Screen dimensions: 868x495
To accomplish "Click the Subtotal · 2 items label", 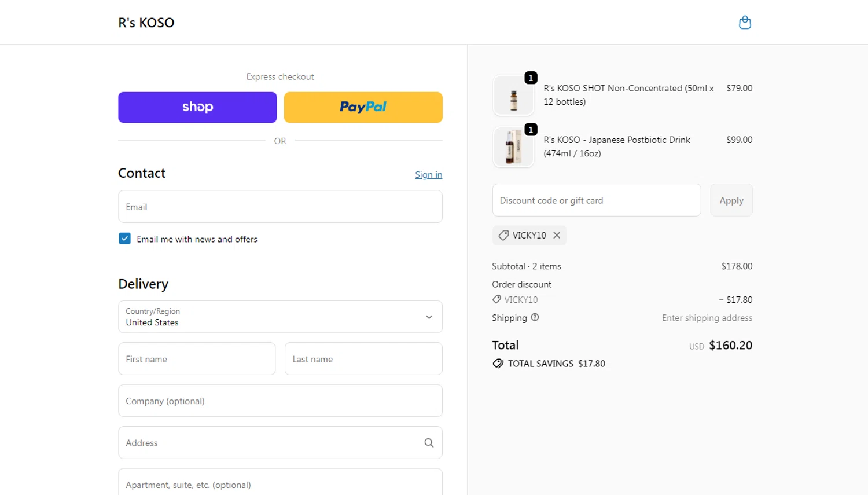I will pyautogui.click(x=527, y=266).
